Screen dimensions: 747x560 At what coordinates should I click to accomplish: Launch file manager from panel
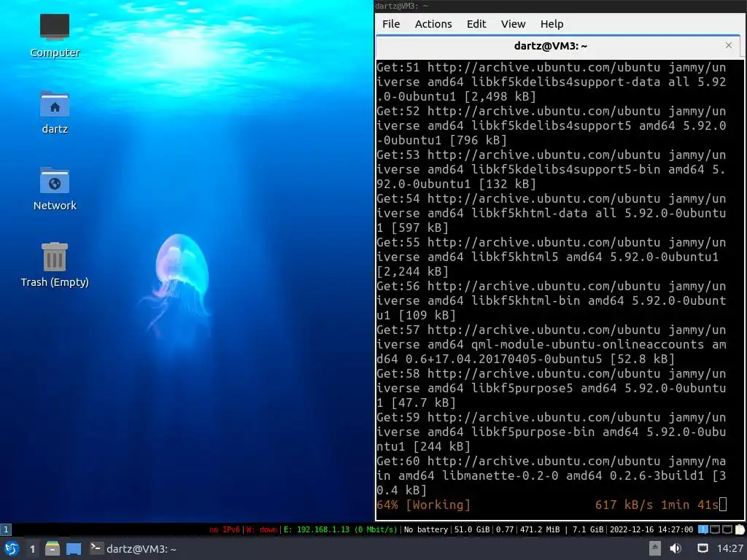click(x=53, y=548)
